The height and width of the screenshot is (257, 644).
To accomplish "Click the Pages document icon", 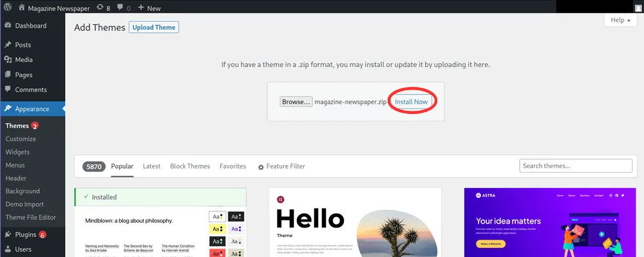I will 7,75.
